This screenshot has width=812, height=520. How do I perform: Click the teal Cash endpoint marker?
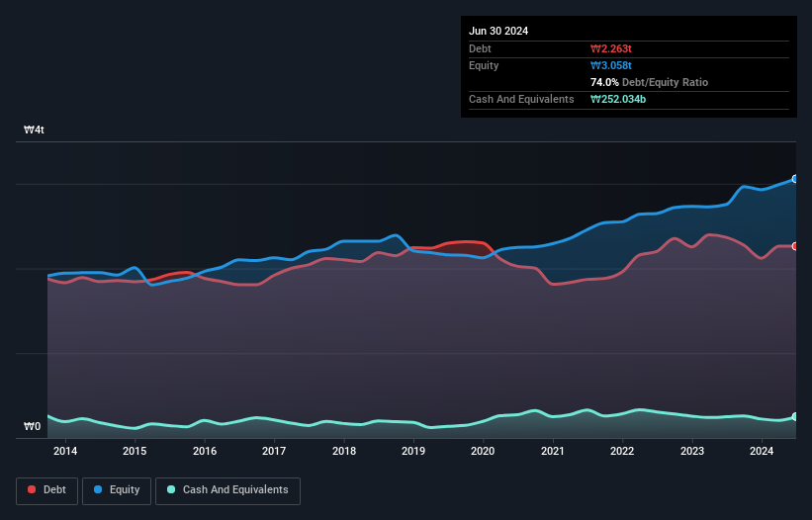[x=795, y=417]
